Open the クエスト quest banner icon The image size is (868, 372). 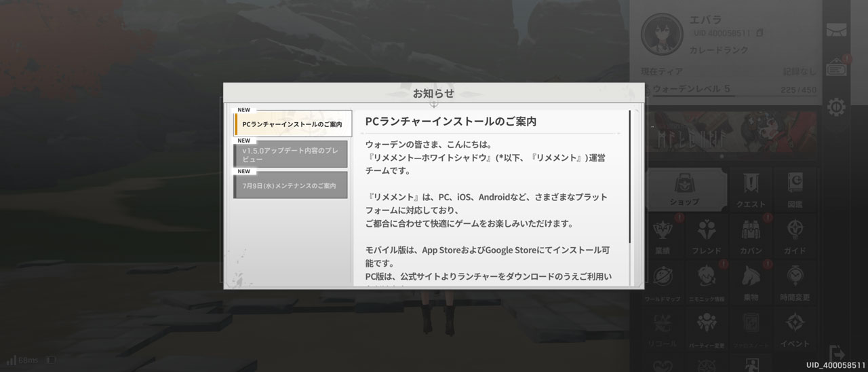[x=751, y=188]
